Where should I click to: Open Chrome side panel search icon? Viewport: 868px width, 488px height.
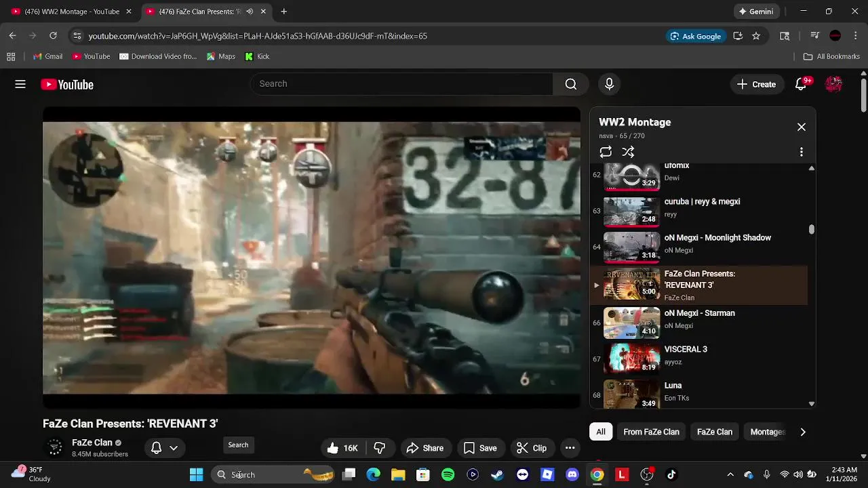pos(785,36)
